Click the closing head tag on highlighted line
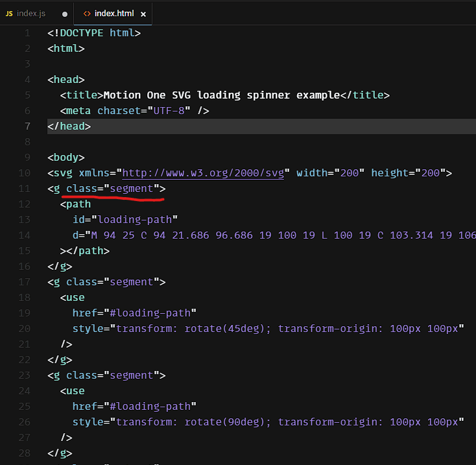 point(69,126)
